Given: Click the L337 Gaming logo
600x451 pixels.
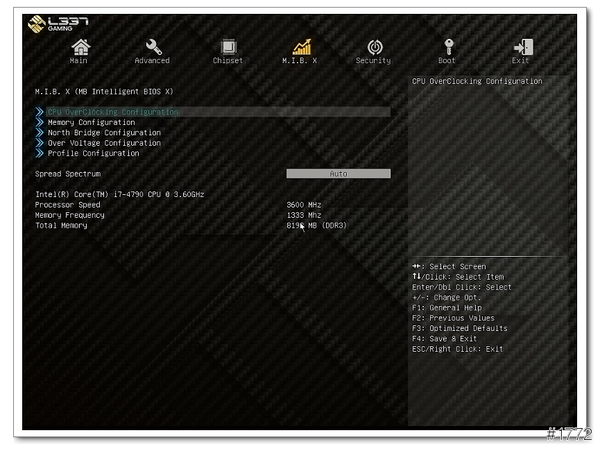Looking at the screenshot, I should 58,23.
